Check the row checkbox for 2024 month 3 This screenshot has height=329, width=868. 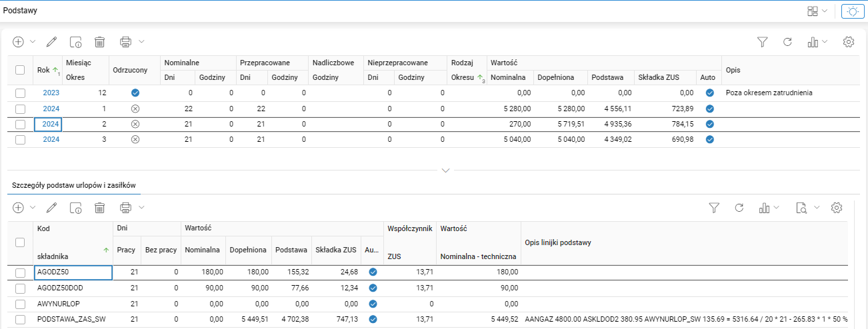click(x=21, y=139)
